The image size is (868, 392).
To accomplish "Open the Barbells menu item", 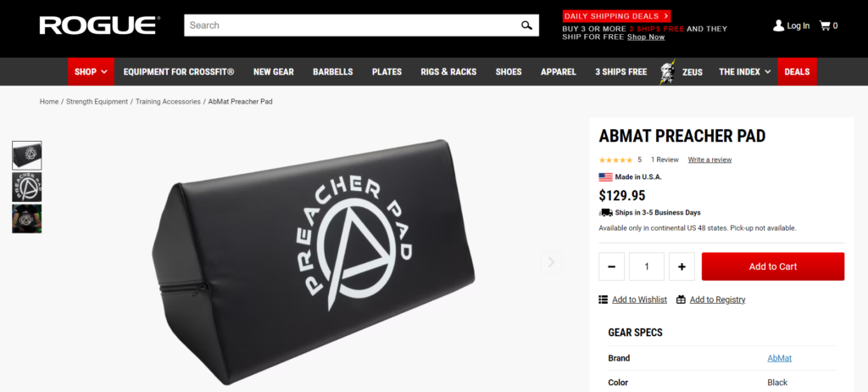I will click(332, 71).
